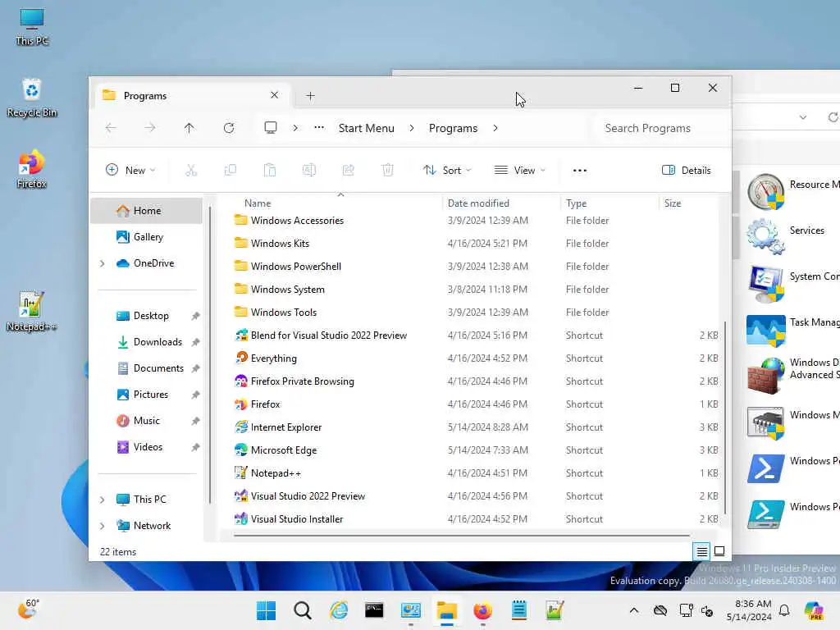Image resolution: width=840 pixels, height=630 pixels.
Task: Click chevron after Programs in address bar
Action: 495,128
